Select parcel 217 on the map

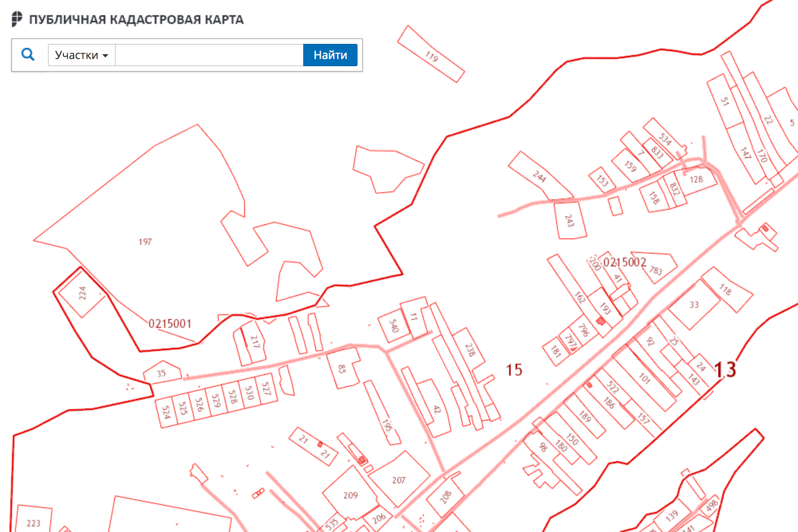[255, 342]
